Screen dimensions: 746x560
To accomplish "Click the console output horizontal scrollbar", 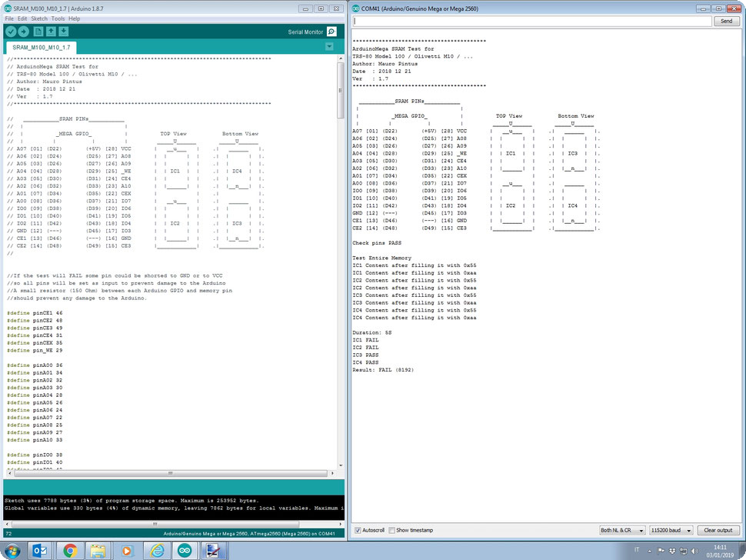I will coord(154,524).
